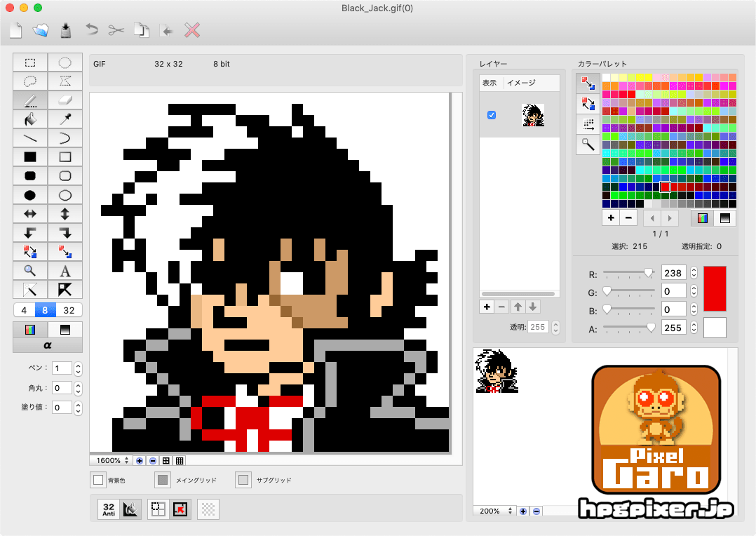Pick the pencil drawing tool
The width and height of the screenshot is (756, 536).
click(30, 100)
